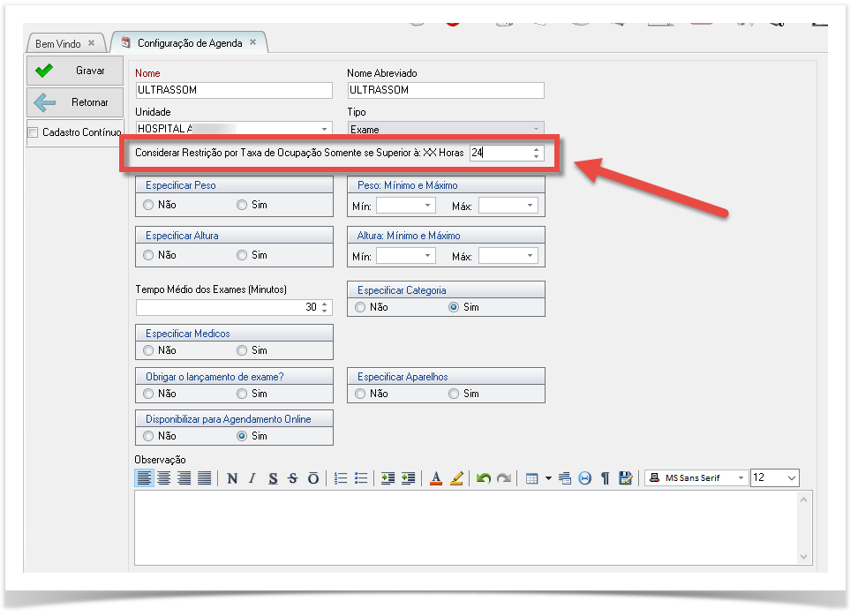Apply strikethrough to observation text
This screenshot has width=858, height=616.
[293, 478]
